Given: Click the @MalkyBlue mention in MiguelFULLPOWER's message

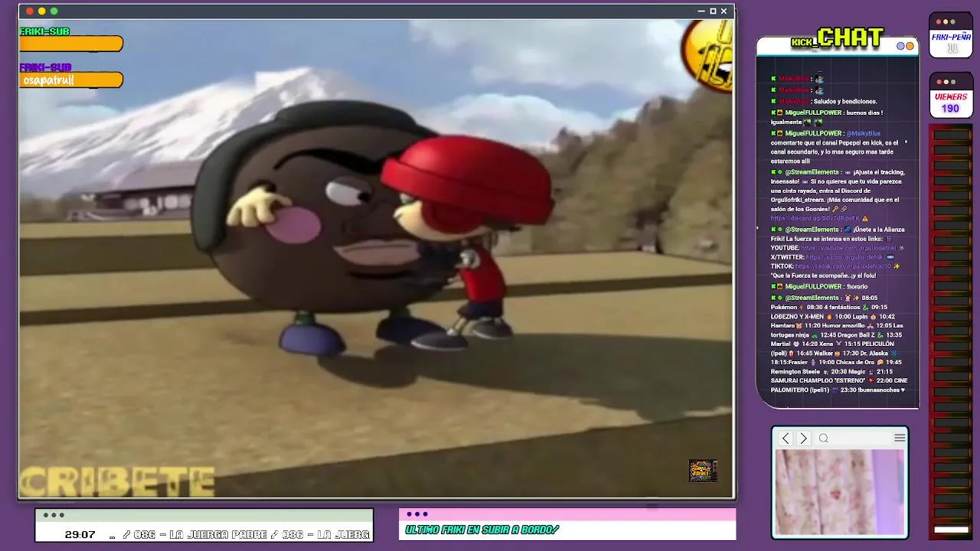Looking at the screenshot, I should [x=863, y=133].
